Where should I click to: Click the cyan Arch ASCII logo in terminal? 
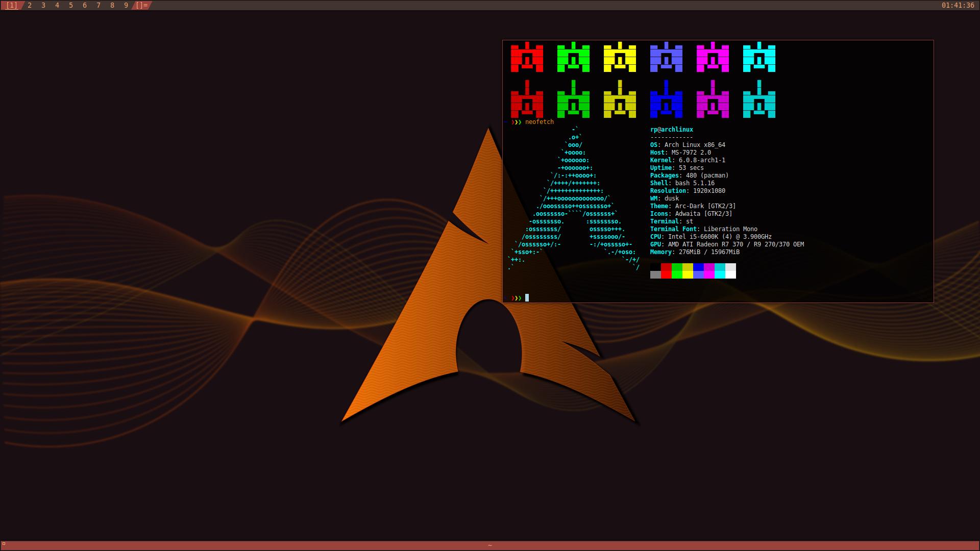pos(574,198)
